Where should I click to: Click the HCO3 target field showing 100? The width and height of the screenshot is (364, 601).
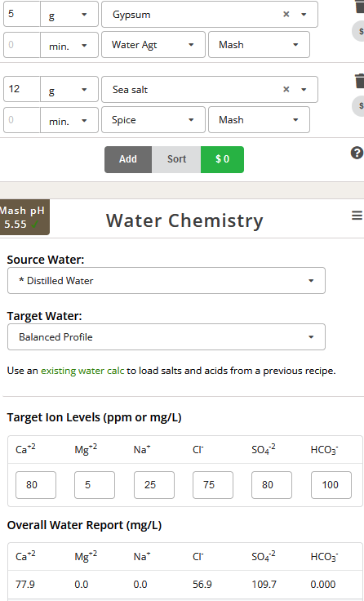point(331,485)
